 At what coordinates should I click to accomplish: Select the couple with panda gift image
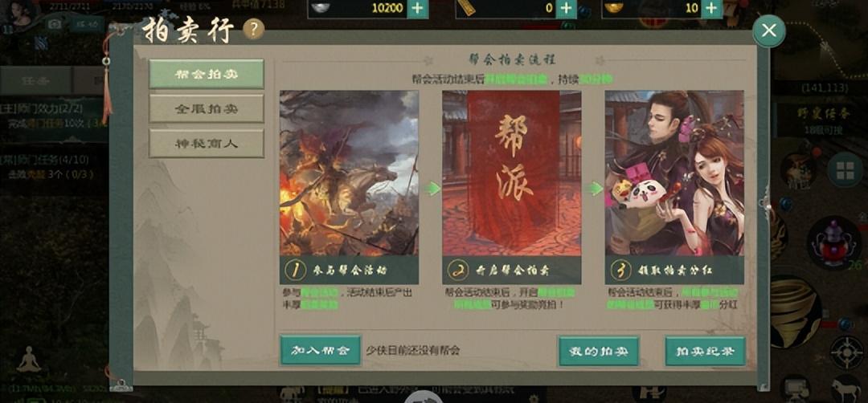click(x=674, y=173)
